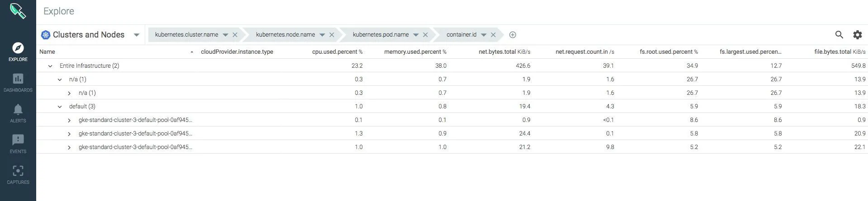
Task: Go to Events in the sidebar
Action: click(x=18, y=140)
